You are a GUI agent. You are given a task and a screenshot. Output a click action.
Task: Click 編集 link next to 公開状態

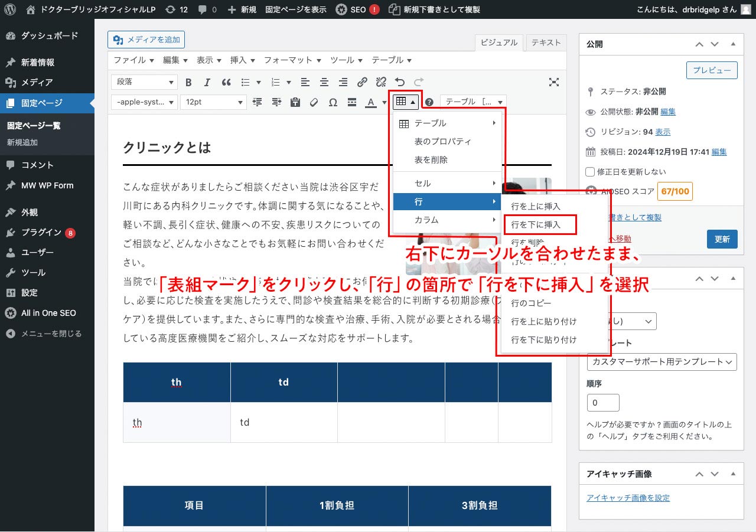668,112
